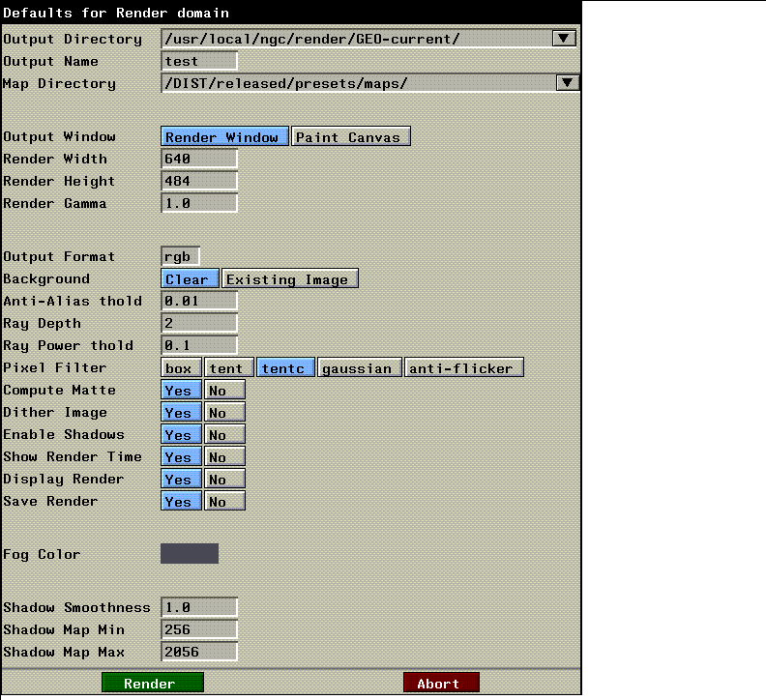
Task: Set Enable Shadows to Yes
Action: pos(181,434)
